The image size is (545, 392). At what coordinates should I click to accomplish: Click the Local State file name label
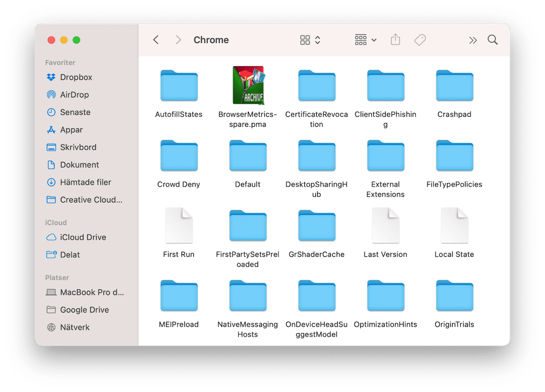coord(454,254)
